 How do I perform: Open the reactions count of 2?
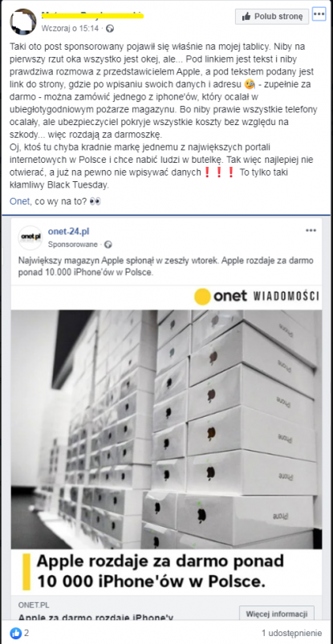coord(26,633)
